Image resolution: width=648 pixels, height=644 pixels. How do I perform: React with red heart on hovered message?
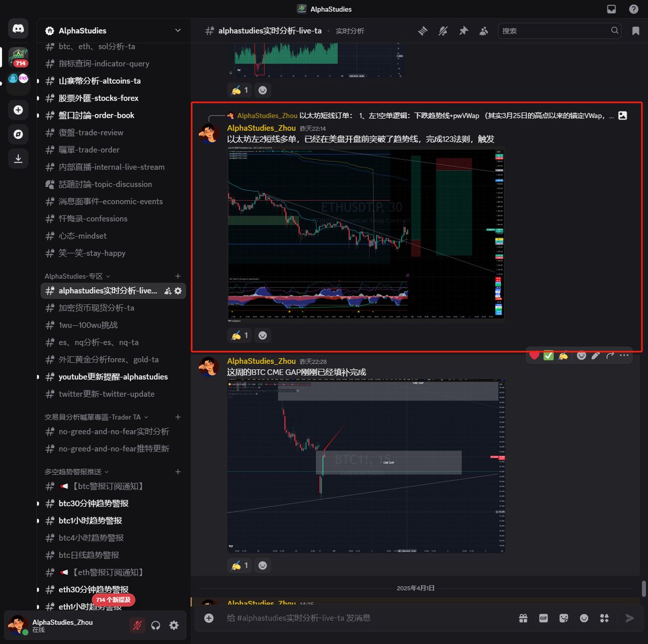click(534, 355)
